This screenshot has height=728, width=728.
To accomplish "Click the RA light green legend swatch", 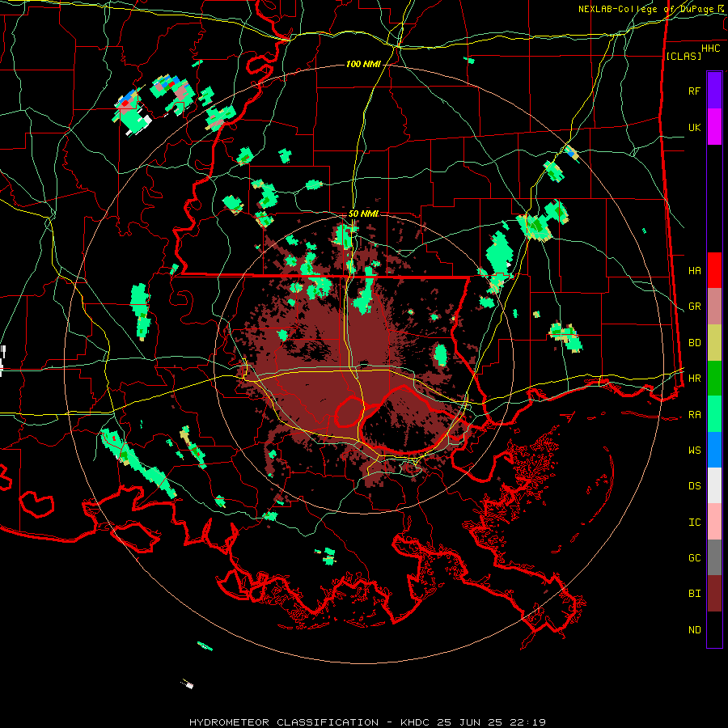I will coord(714,414).
